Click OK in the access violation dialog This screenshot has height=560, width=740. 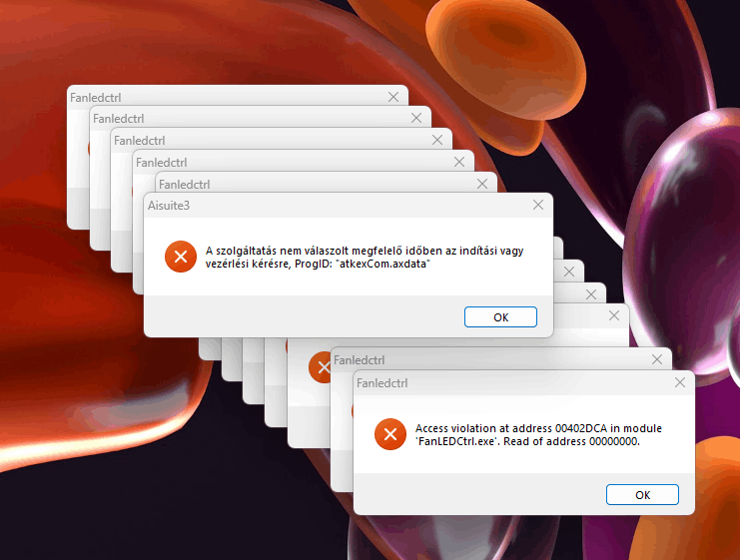tap(642, 495)
